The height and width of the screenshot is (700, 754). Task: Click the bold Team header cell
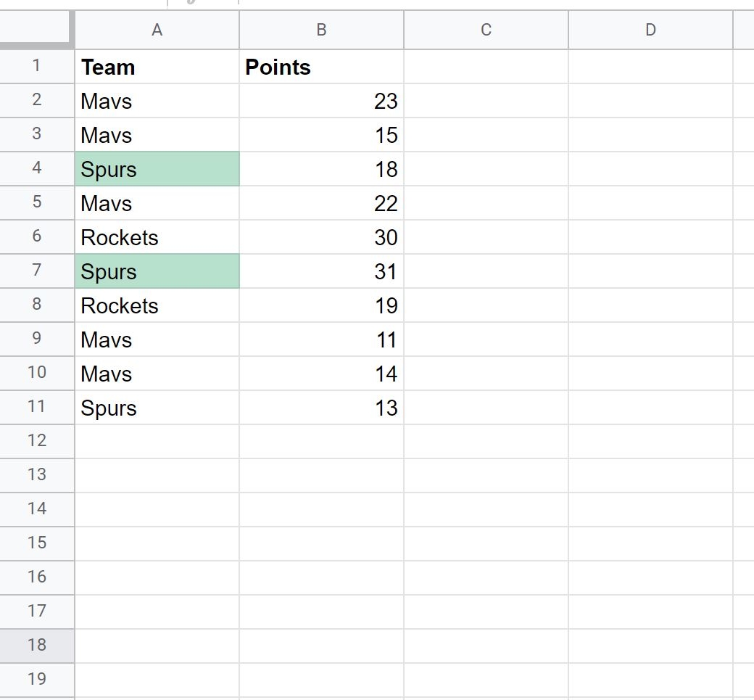(157, 67)
